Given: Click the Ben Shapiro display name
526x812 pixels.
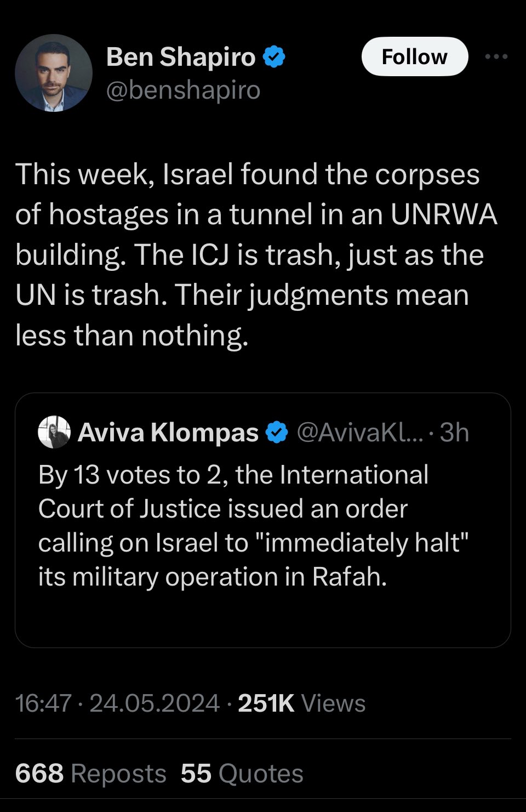Looking at the screenshot, I should click(181, 57).
